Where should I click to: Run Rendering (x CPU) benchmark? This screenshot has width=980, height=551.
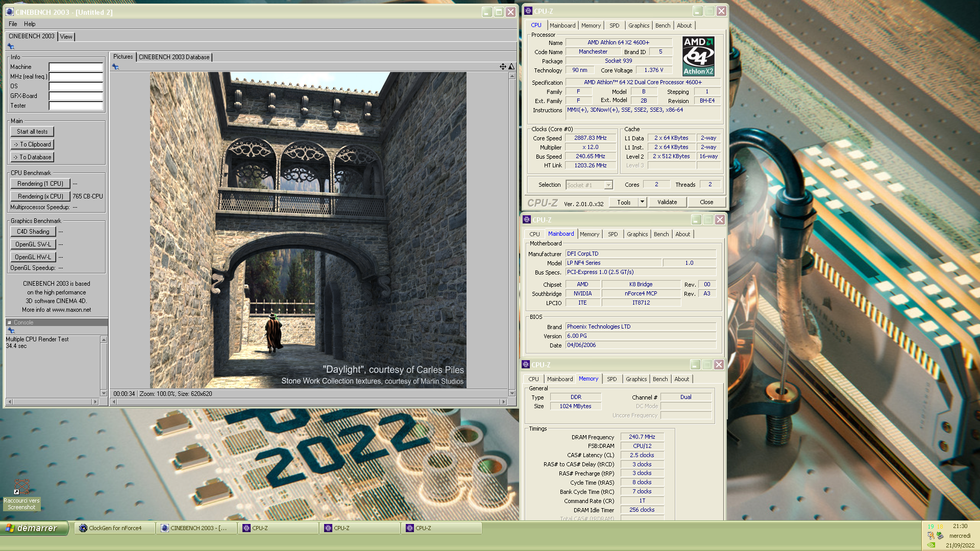tap(40, 196)
